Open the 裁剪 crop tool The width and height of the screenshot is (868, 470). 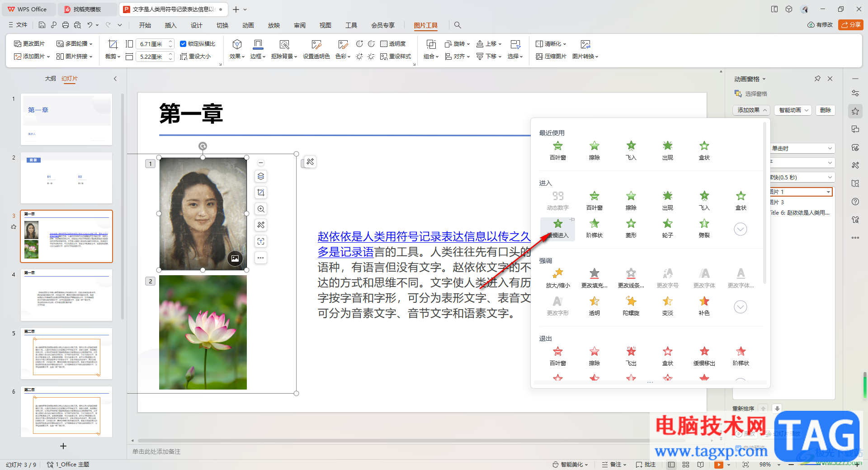[x=113, y=49]
